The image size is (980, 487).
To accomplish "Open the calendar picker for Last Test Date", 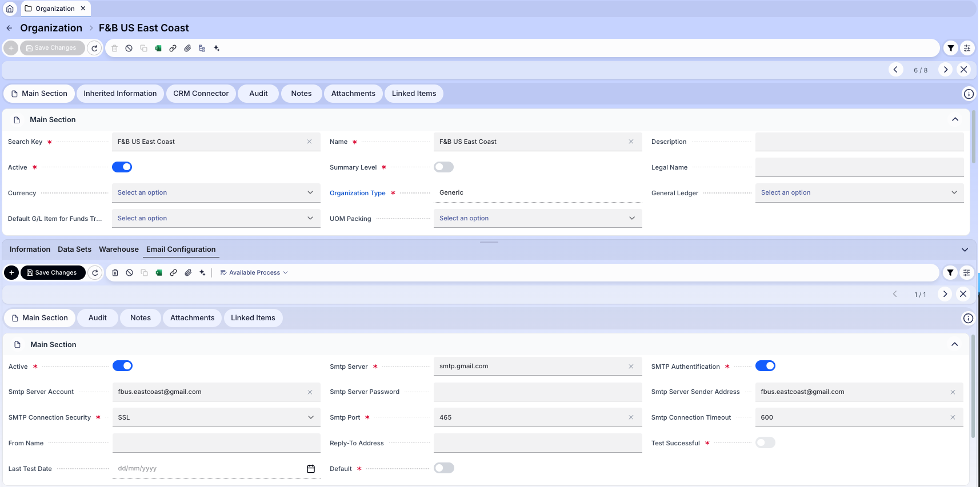I will click(x=311, y=469).
